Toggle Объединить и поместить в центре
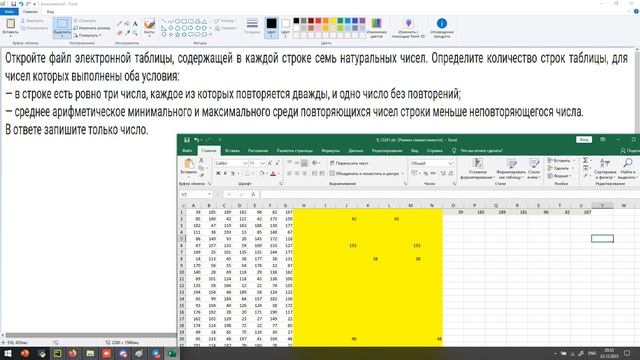 pyautogui.click(x=364, y=173)
